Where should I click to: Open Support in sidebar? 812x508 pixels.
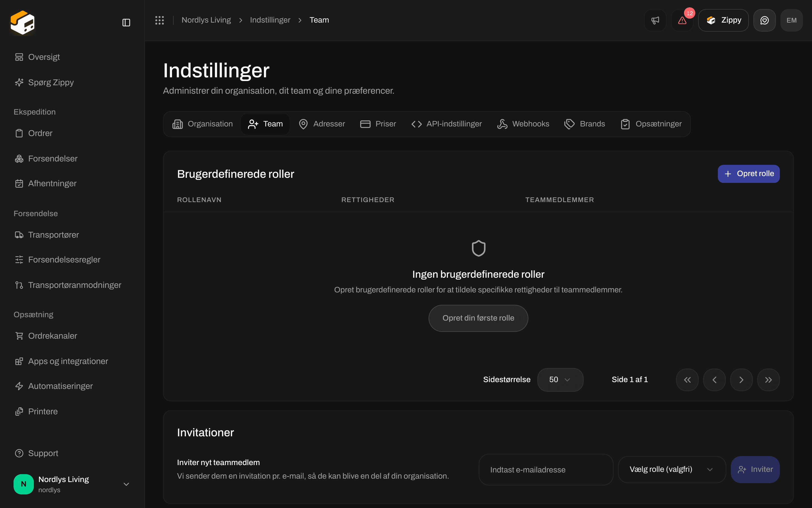coord(72,453)
